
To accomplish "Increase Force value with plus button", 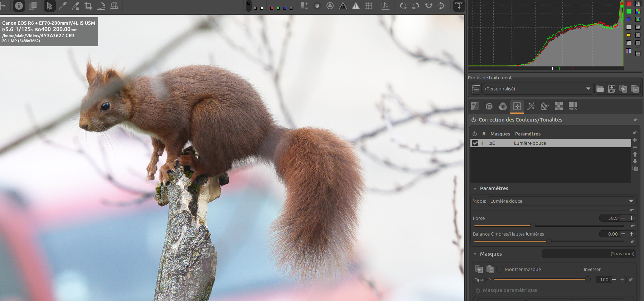I will tap(631, 218).
